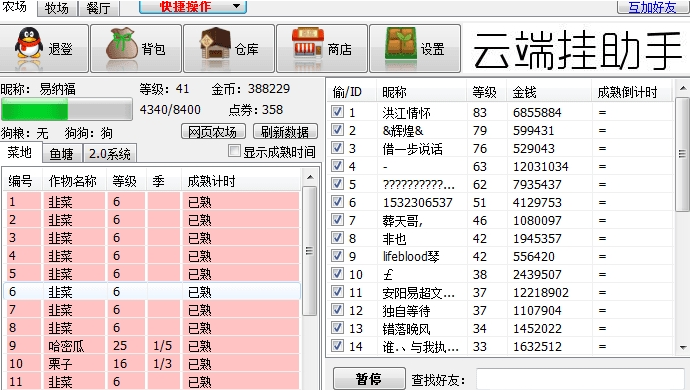Uncheck friend 6 1532306537 checkbox
Screen dimensions: 692x390
tap(338, 202)
